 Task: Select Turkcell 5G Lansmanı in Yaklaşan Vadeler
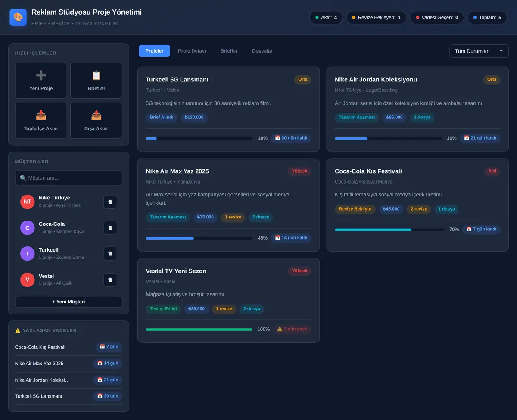(x=38, y=396)
